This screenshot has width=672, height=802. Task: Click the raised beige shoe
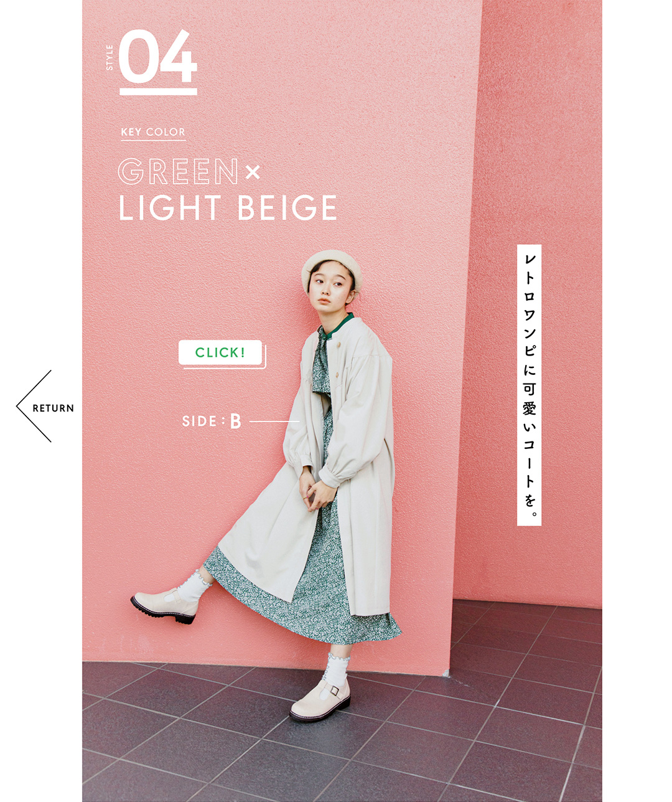pyautogui.click(x=164, y=605)
